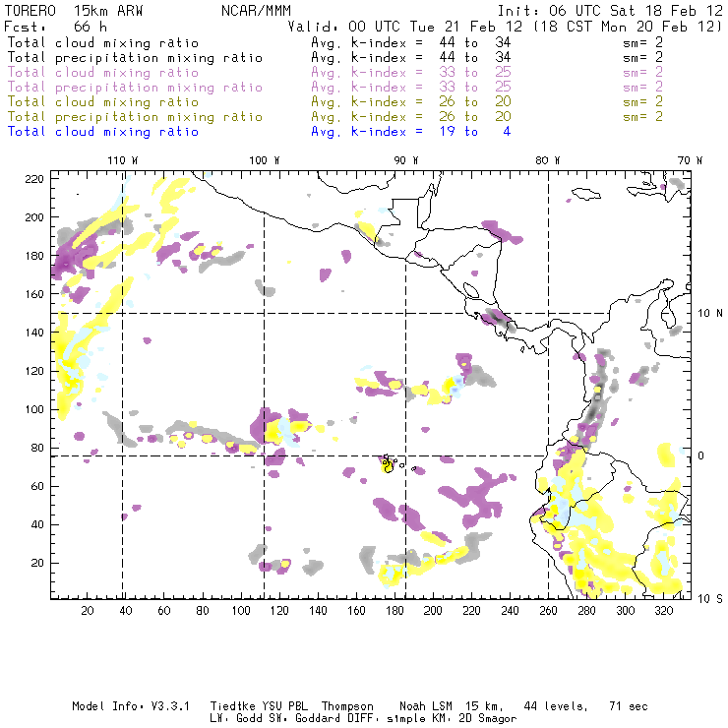728x728 pixels.
Task: Select the 'Init: 06 UTC Sat 18 Feb 12' text
Action: [x=610, y=11]
